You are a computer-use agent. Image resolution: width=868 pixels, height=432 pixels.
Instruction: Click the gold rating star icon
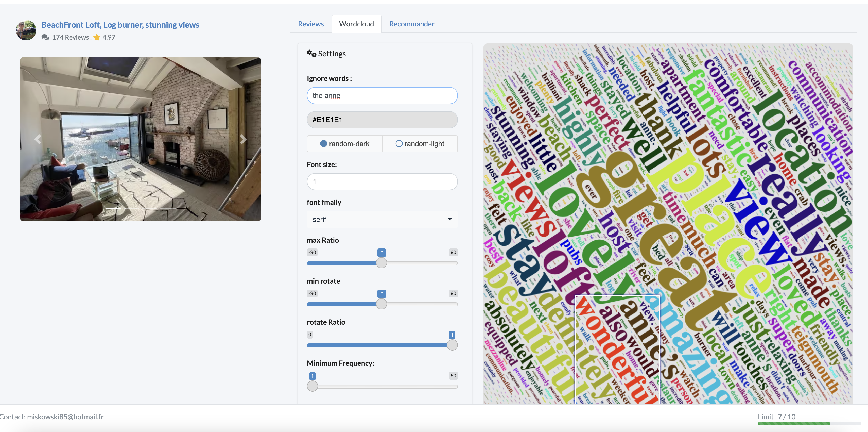97,37
